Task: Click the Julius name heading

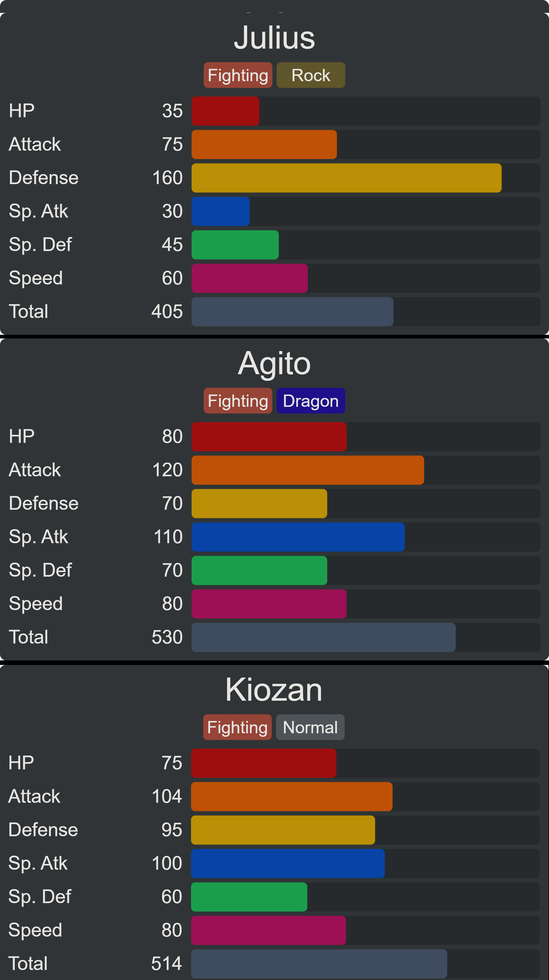Action: point(274,37)
